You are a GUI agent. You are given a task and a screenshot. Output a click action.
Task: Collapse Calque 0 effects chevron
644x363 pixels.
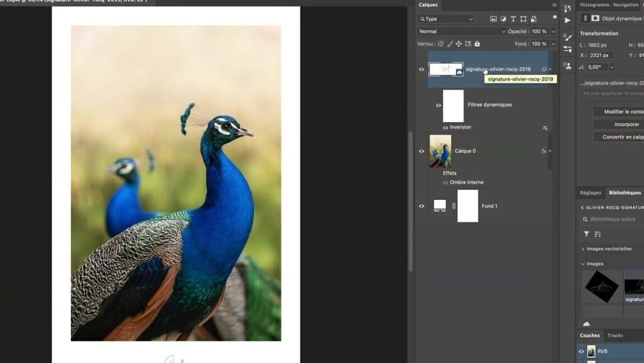[x=550, y=151]
